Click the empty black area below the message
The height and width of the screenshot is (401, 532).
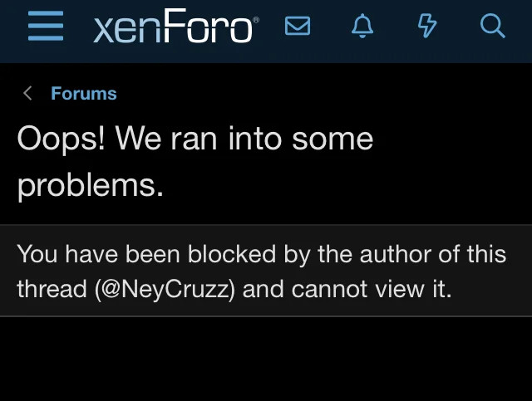pyautogui.click(x=266, y=361)
